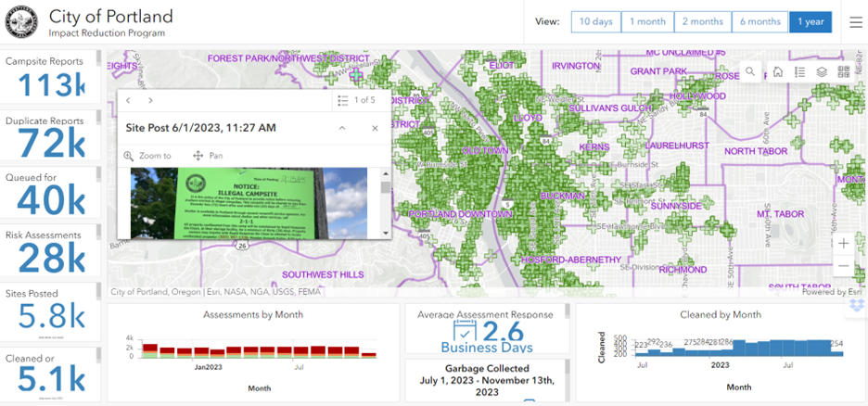The image size is (868, 406).
Task: Click the HOSFORD-ABERNETHY map label
Action: click(x=571, y=260)
